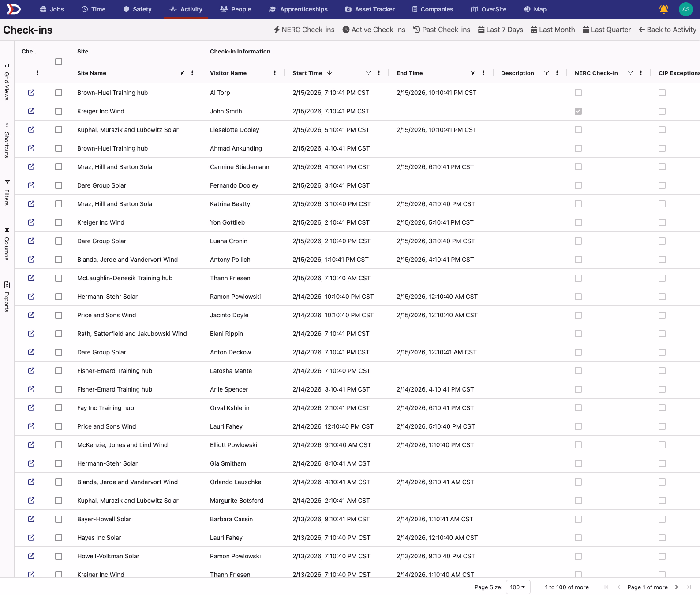Open Start Time column menu

coord(379,73)
